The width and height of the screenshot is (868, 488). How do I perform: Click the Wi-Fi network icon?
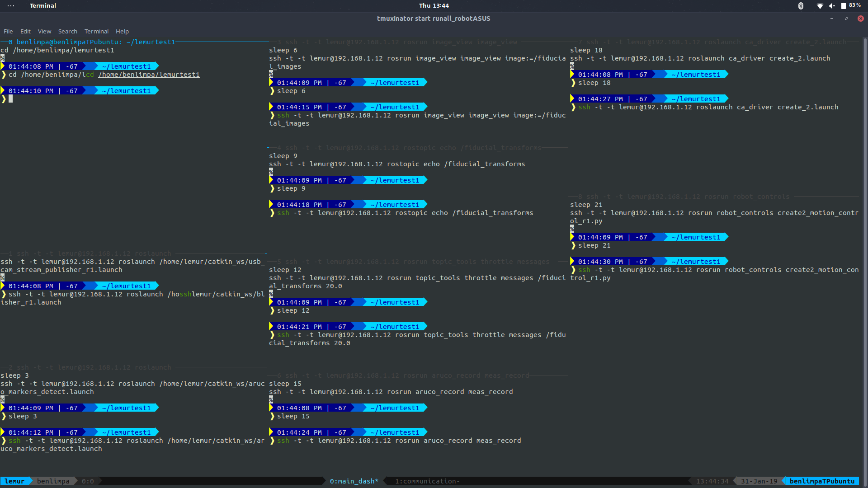[820, 6]
